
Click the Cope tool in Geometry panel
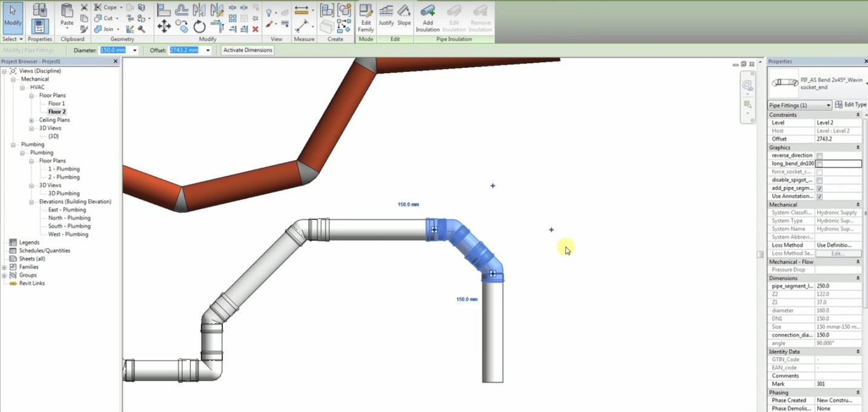[x=107, y=7]
